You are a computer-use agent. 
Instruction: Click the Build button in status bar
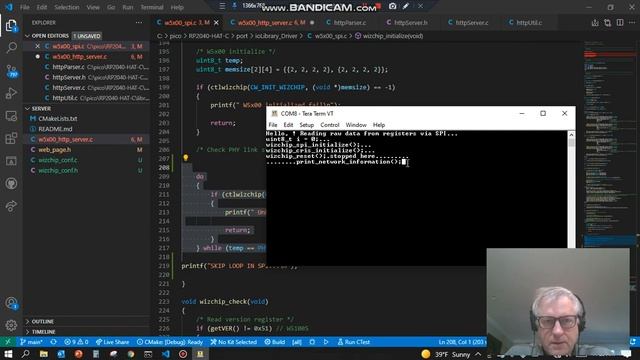[275, 342]
